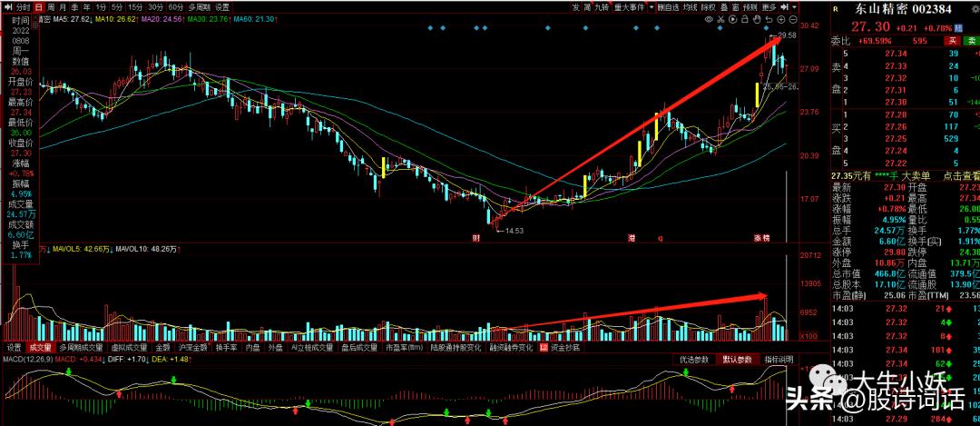Screen dimensions: 980x426
Task: Click the undo arrow icon
Action: 769,19
